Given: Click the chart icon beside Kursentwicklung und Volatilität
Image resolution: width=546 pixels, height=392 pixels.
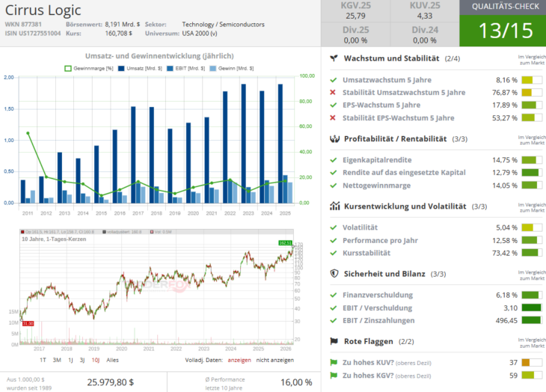Looking at the screenshot, I should click(334, 206).
